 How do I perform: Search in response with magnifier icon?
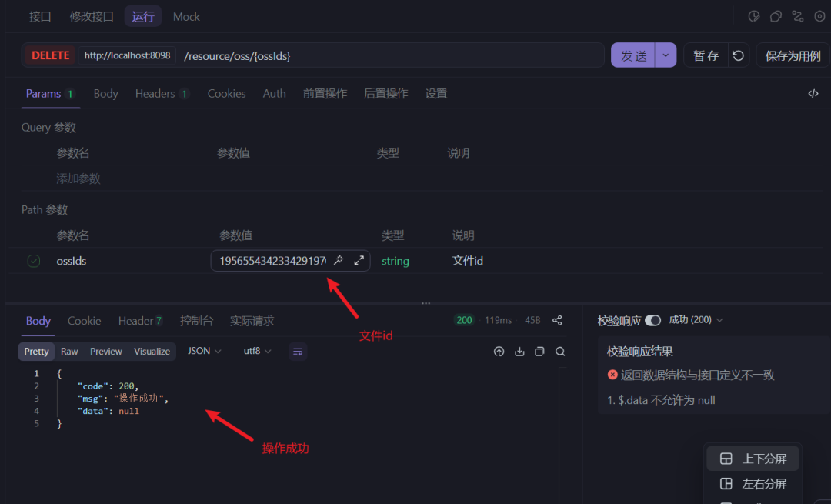560,352
